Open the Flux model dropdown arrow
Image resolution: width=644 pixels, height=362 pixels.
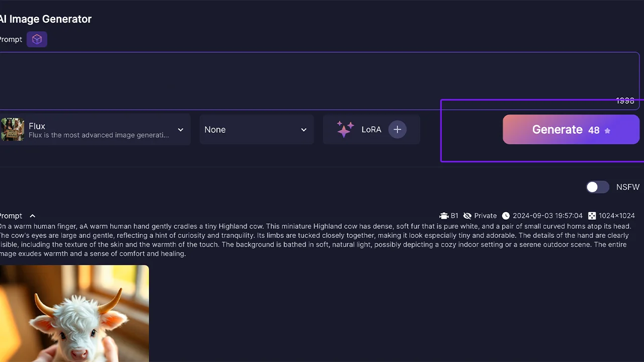tap(181, 130)
